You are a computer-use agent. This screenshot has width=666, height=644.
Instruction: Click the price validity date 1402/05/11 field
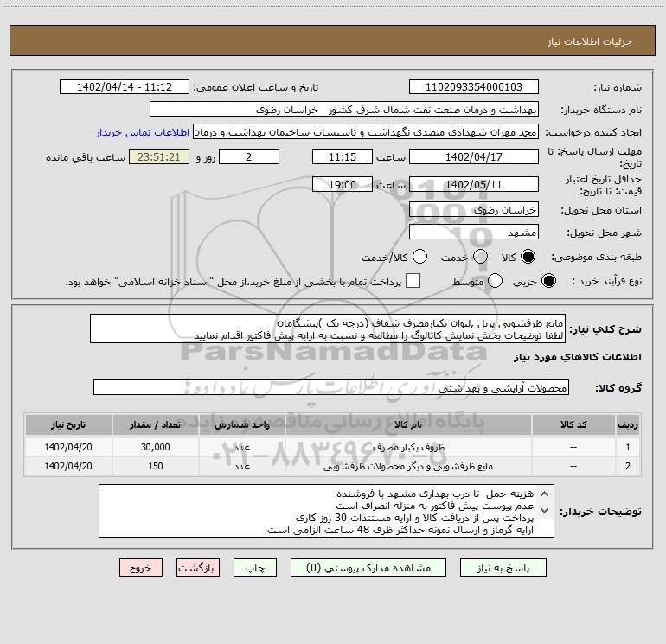pyautogui.click(x=474, y=185)
